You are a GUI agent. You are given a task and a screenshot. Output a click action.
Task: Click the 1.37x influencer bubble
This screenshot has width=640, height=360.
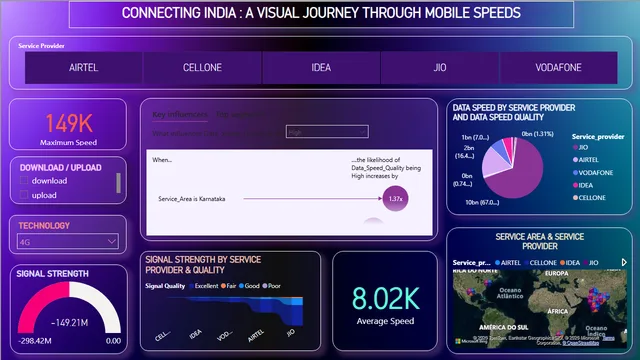(x=395, y=199)
